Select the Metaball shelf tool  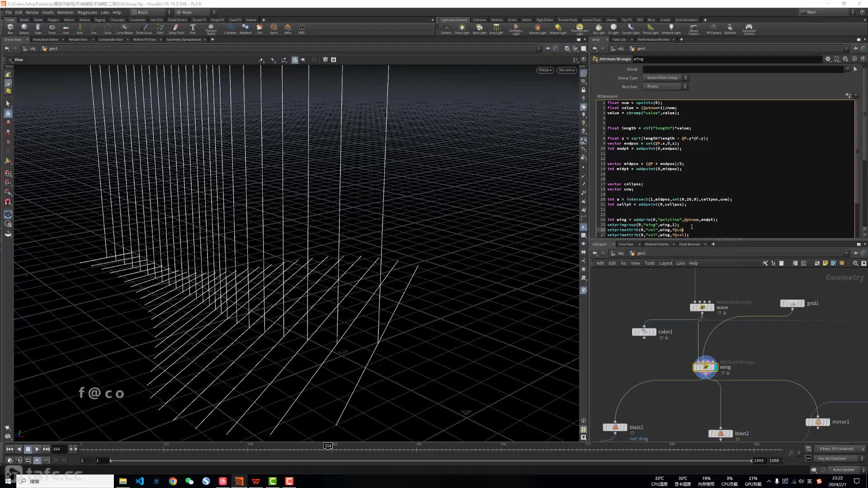(245, 28)
